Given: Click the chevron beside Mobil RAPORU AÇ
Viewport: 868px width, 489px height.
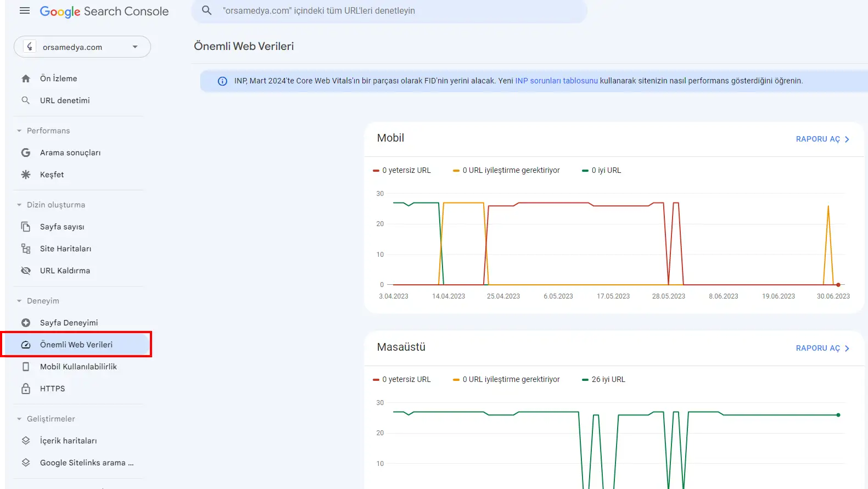Looking at the screenshot, I should [847, 139].
